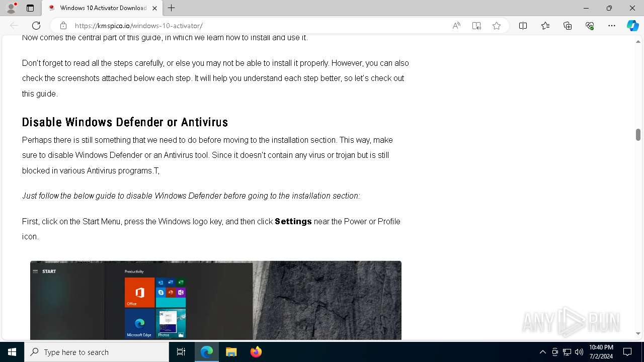Open the clock showing 10:40 PM
Screen dimensions: 644x362
tap(601, 352)
